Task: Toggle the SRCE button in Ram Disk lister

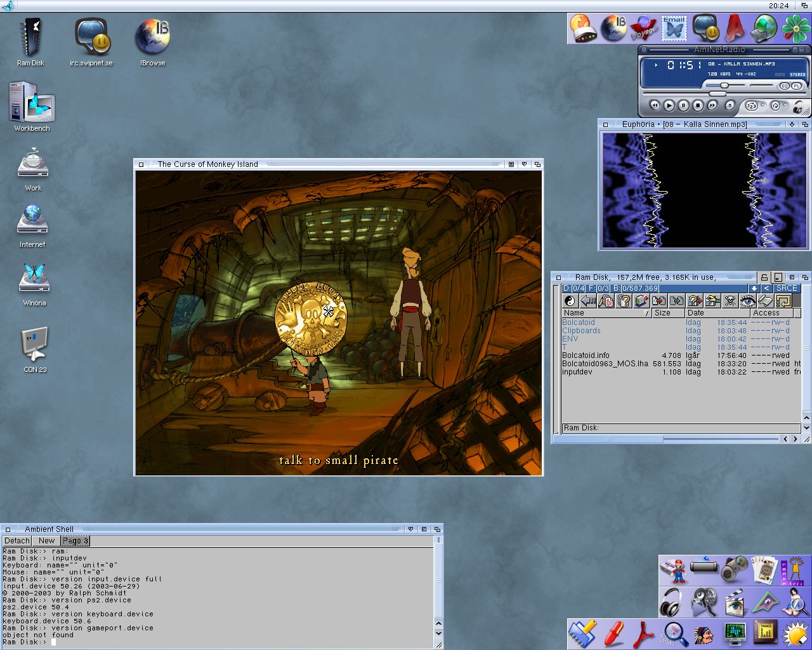Action: pyautogui.click(x=787, y=288)
